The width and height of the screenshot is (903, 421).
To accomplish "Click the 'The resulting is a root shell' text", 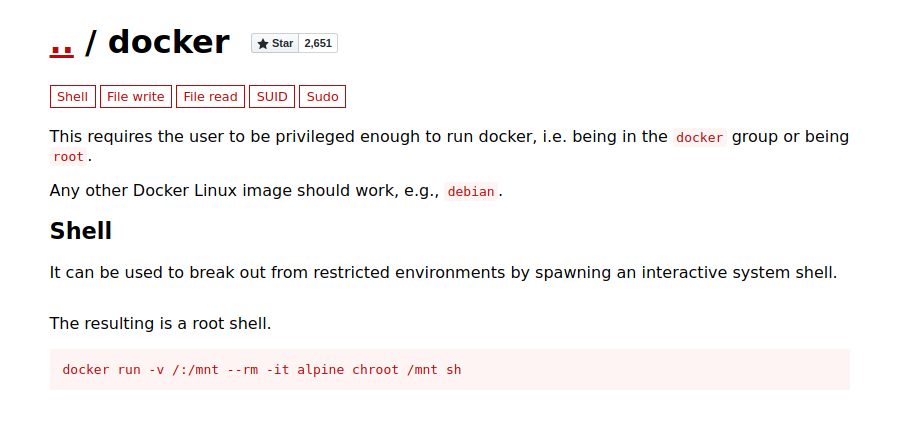I will [160, 324].
